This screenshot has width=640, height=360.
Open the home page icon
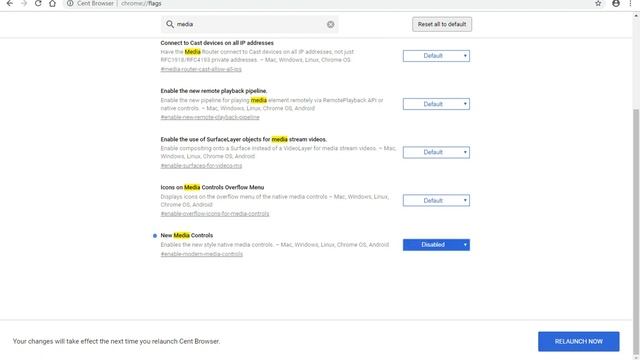point(52,3)
